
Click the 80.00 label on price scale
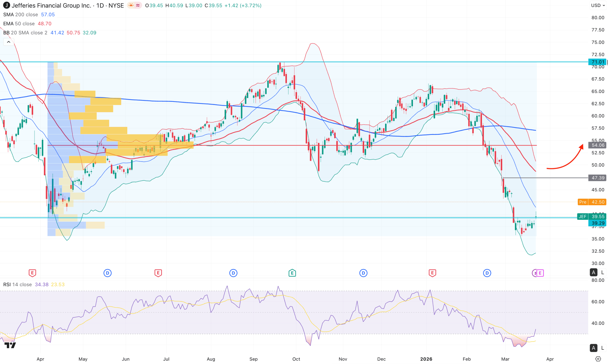598,18
